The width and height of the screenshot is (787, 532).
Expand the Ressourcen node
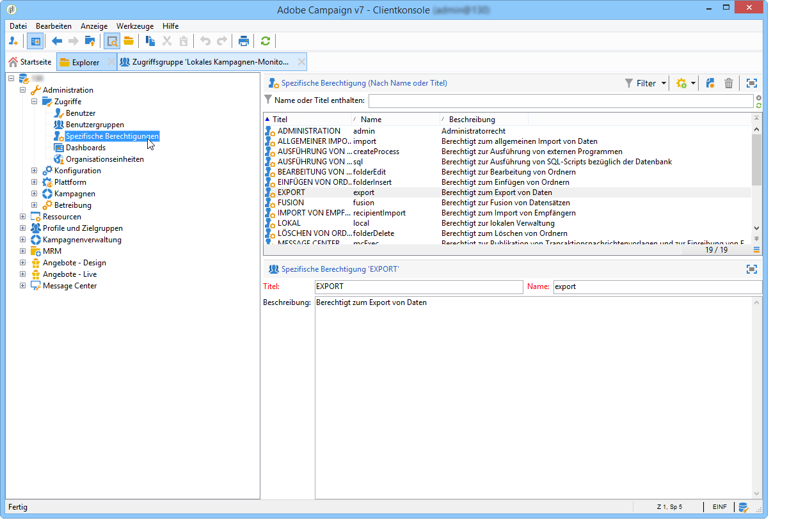23,217
